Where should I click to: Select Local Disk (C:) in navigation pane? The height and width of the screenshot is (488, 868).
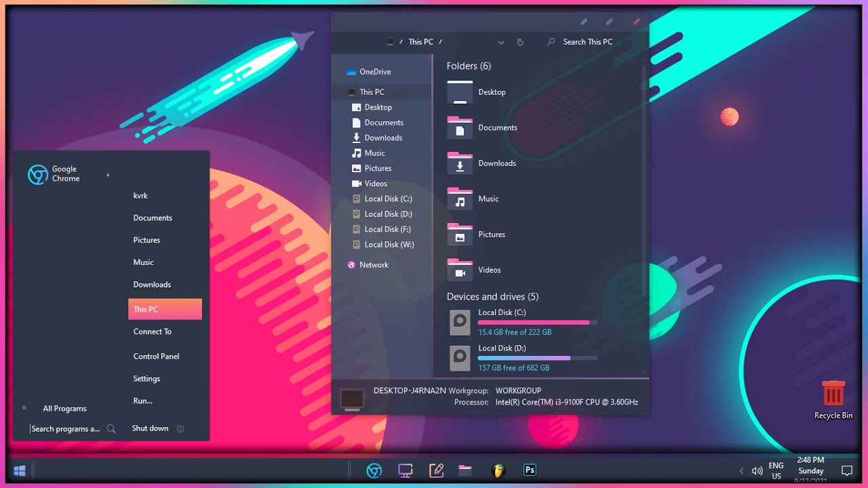(x=388, y=199)
